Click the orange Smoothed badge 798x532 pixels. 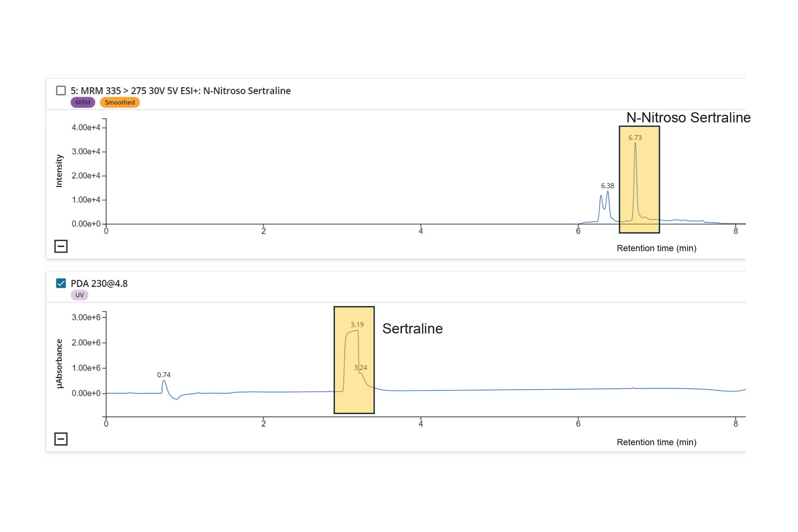(119, 102)
